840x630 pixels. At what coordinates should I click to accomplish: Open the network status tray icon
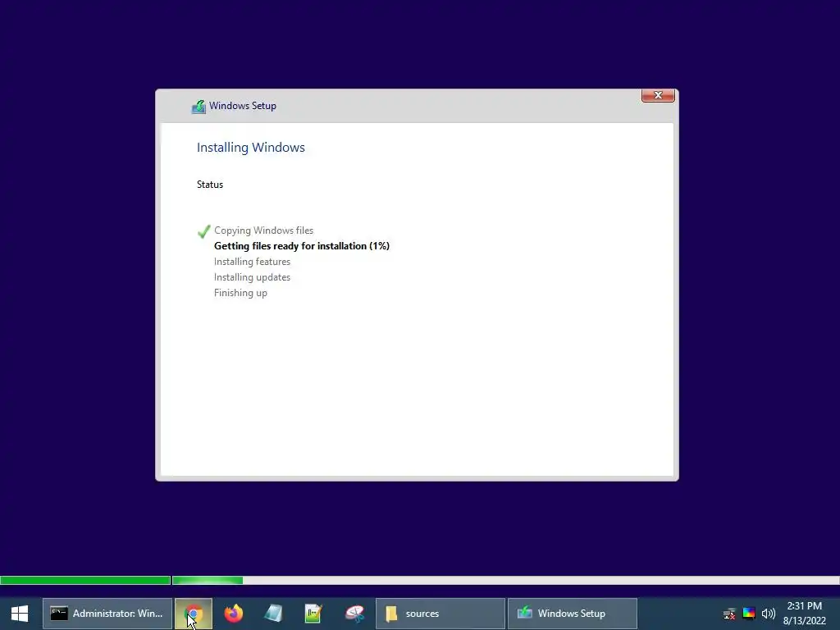(729, 614)
